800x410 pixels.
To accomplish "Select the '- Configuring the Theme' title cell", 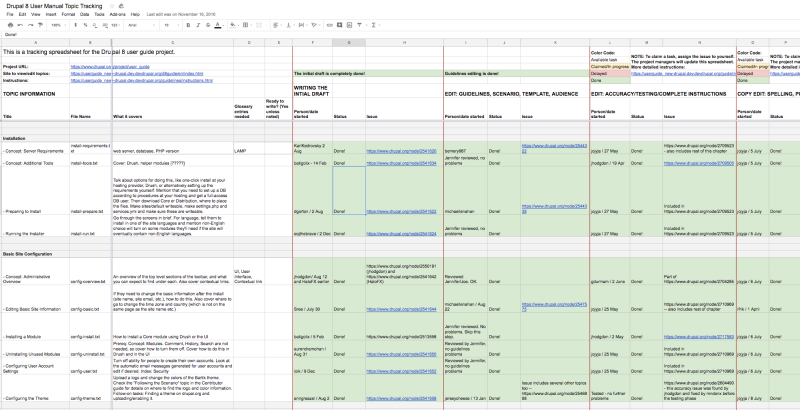I will tap(35, 388).
